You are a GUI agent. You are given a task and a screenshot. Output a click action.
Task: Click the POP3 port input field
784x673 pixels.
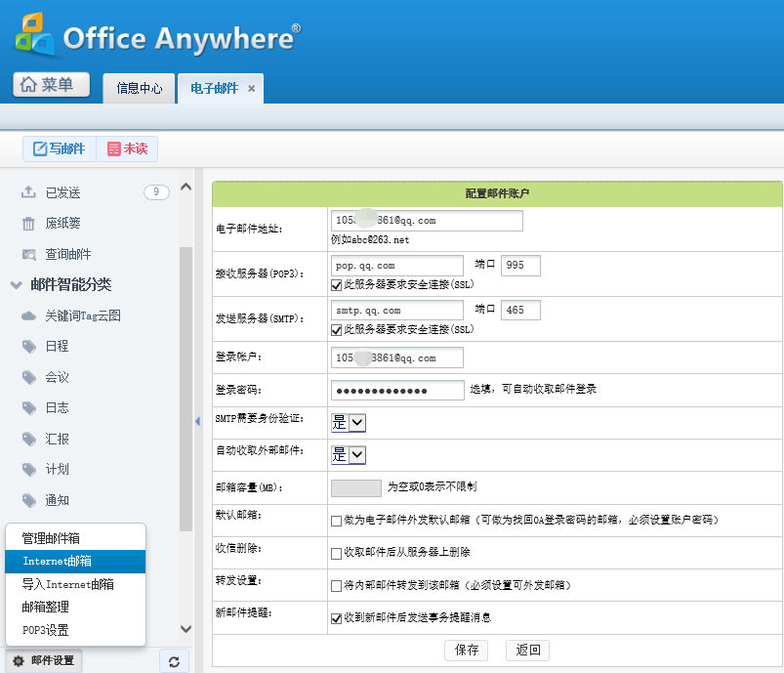[519, 265]
